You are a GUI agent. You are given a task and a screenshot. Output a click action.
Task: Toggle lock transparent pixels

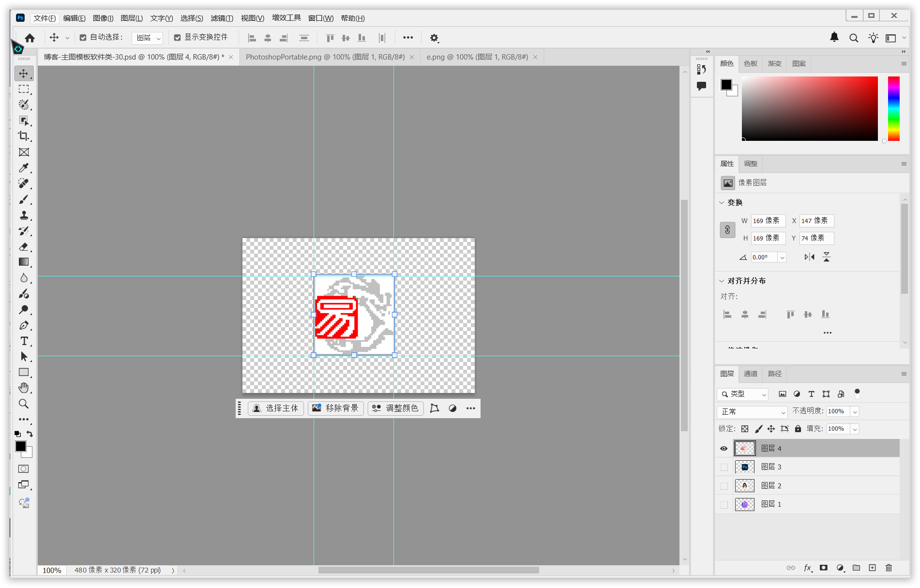tap(745, 429)
